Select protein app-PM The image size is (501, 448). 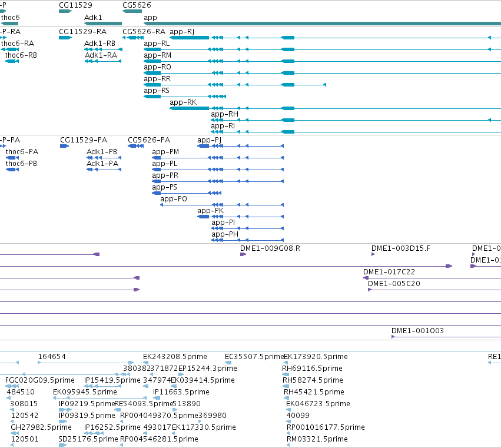165,152
